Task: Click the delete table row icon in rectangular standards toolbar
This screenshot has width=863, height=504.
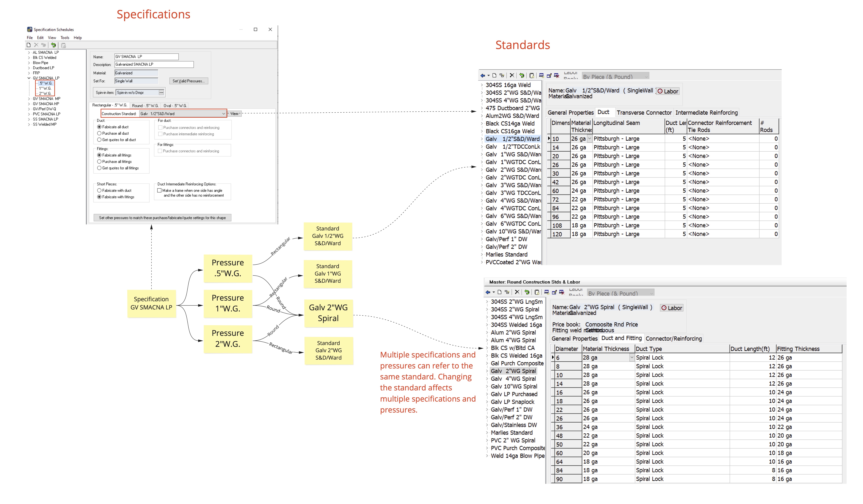Action: point(557,76)
